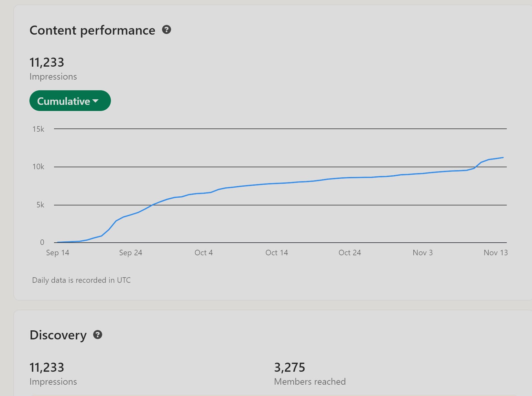The height and width of the screenshot is (396, 532).
Task: Click the Content performance heading
Action: coord(92,30)
